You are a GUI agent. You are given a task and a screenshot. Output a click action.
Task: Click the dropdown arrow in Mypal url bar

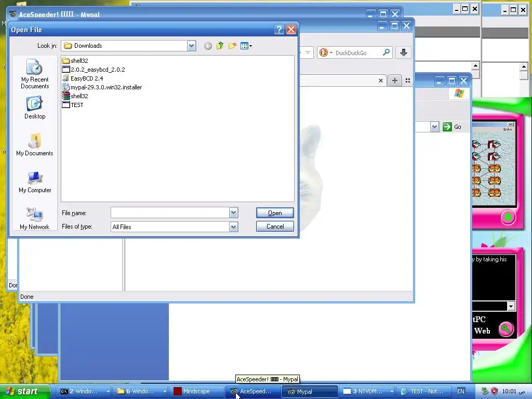pos(308,52)
